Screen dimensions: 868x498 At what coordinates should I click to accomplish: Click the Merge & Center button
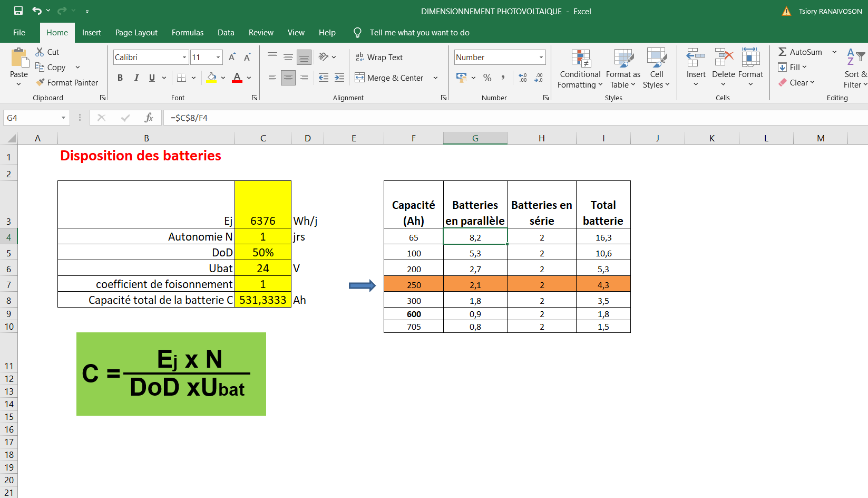[x=389, y=78]
